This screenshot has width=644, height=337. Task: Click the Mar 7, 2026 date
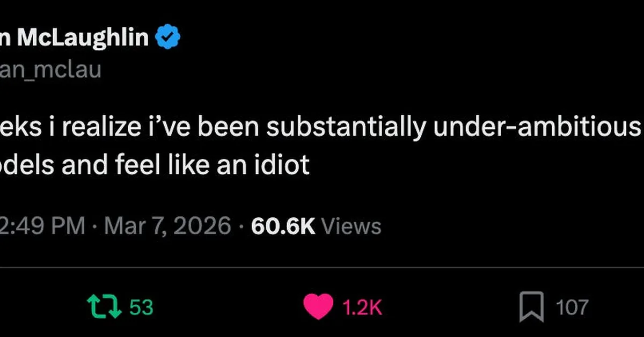tap(167, 226)
